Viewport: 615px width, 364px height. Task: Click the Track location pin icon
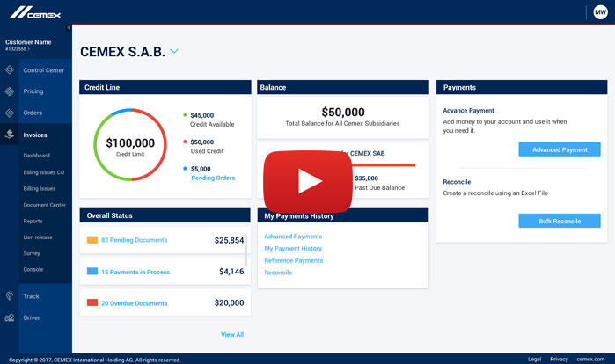click(10, 295)
